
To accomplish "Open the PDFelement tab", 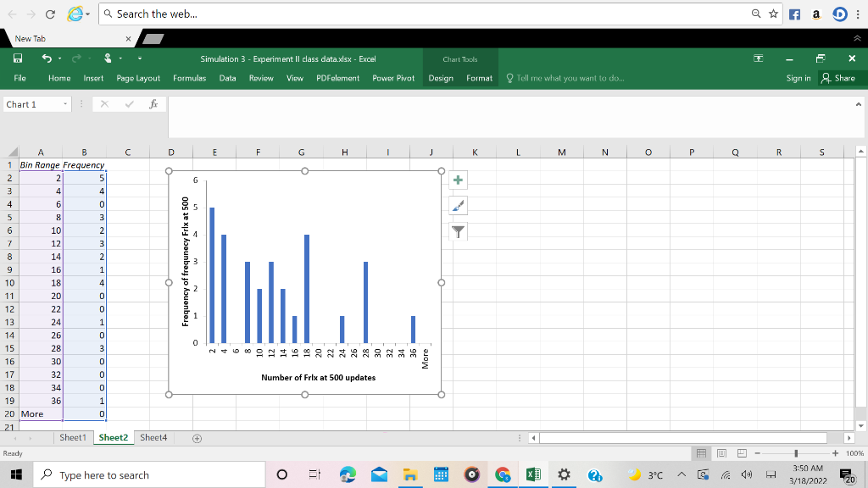I will tap(337, 78).
